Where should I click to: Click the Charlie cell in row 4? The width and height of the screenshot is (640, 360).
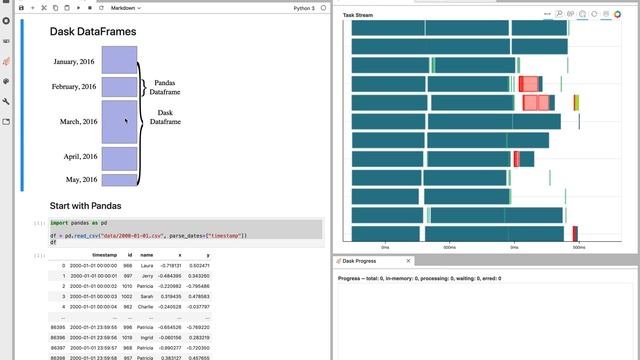(146, 307)
